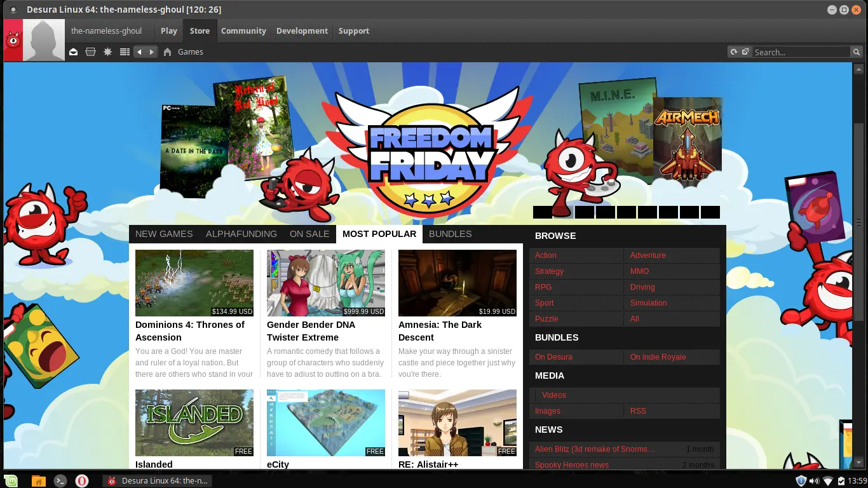Click the starburst updates icon

(x=107, y=52)
